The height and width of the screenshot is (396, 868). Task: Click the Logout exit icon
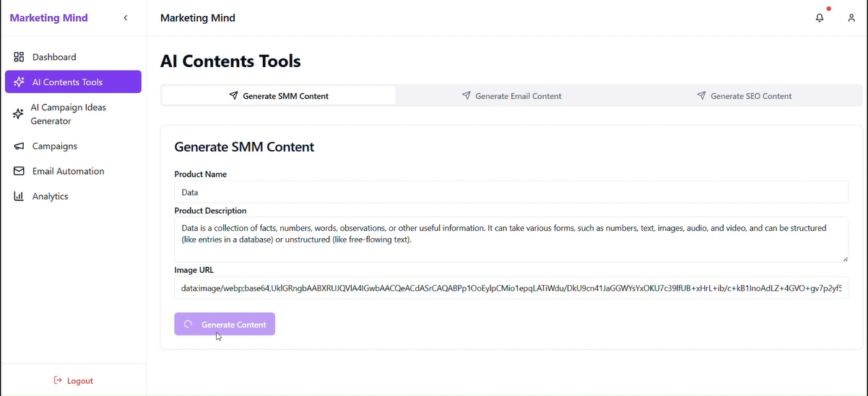pyautogui.click(x=58, y=381)
